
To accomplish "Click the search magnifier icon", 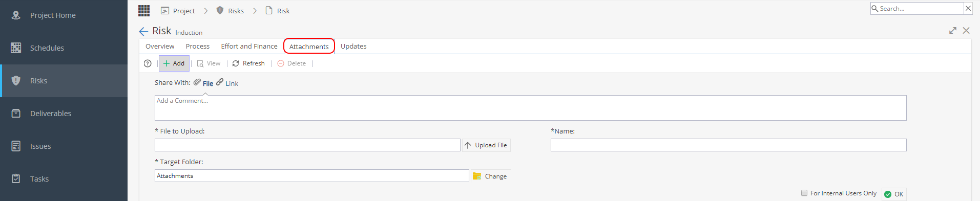I will (875, 8).
